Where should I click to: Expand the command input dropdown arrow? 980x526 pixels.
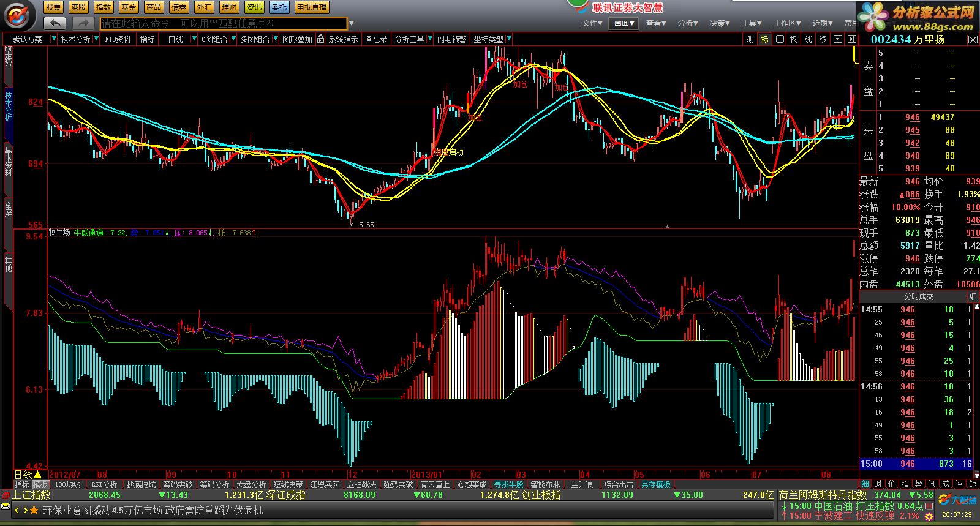(x=352, y=23)
